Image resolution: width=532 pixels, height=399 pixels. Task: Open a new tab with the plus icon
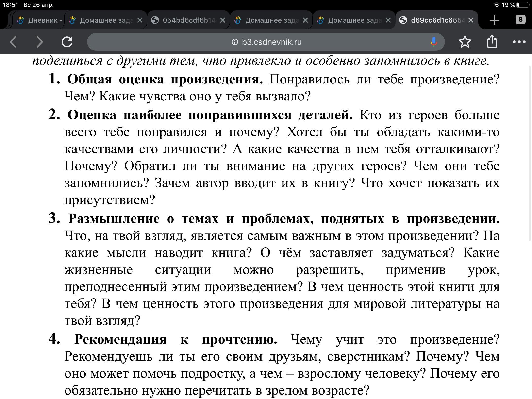(x=494, y=20)
